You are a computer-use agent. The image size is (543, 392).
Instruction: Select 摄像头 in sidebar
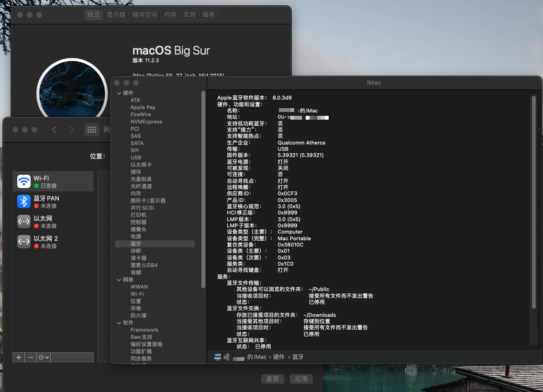click(x=139, y=229)
